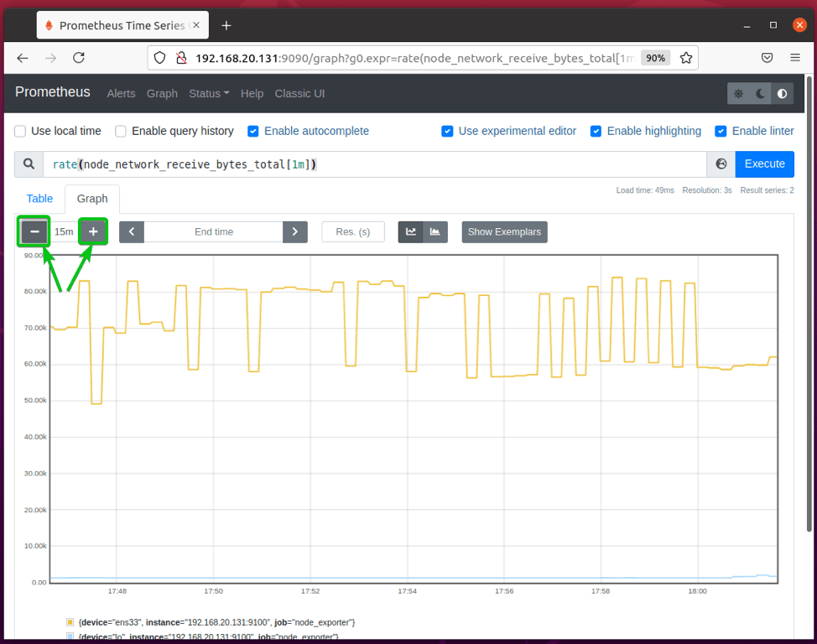The width and height of the screenshot is (817, 644).
Task: Open the Alerts page
Action: (x=121, y=94)
